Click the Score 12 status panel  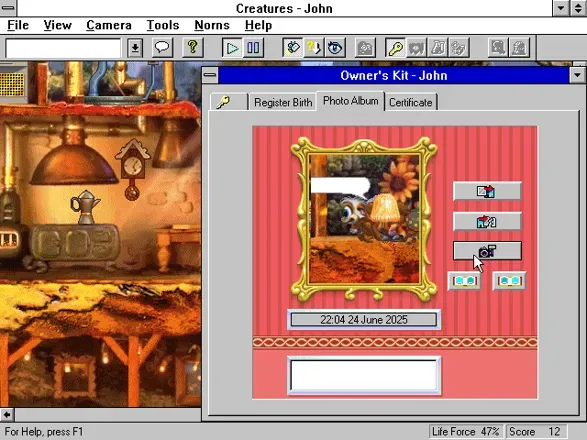tap(536, 431)
